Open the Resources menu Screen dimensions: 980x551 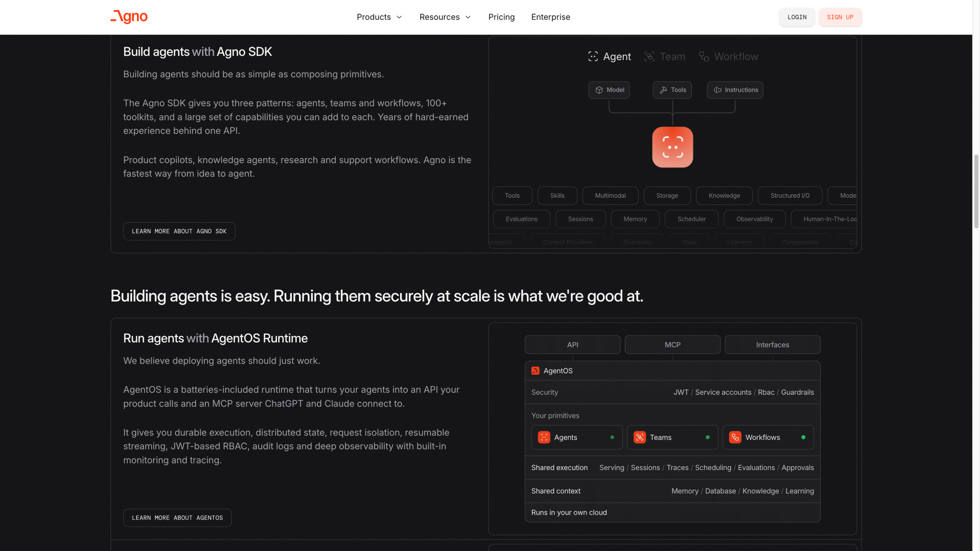point(445,17)
